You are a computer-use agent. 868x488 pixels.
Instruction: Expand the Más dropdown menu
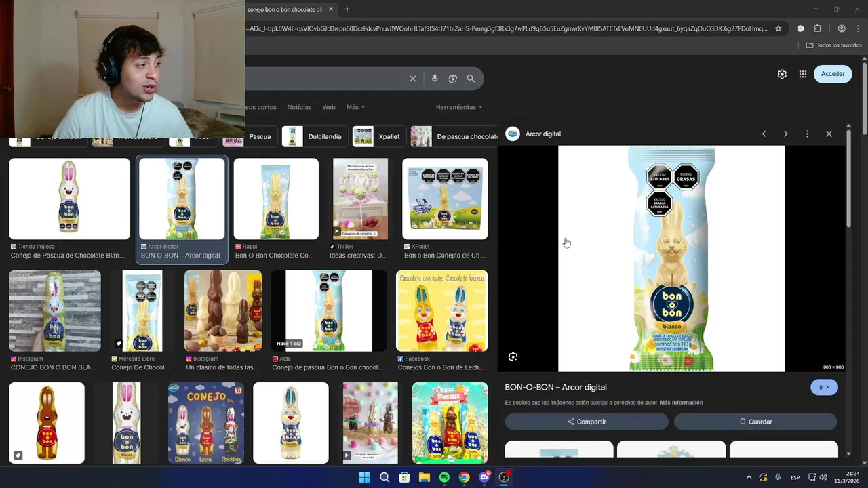click(x=355, y=107)
